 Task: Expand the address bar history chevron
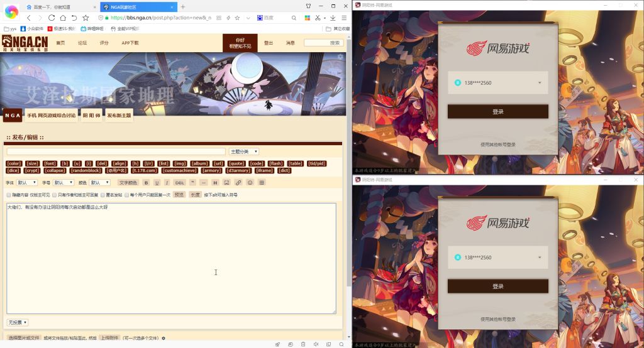(x=248, y=18)
